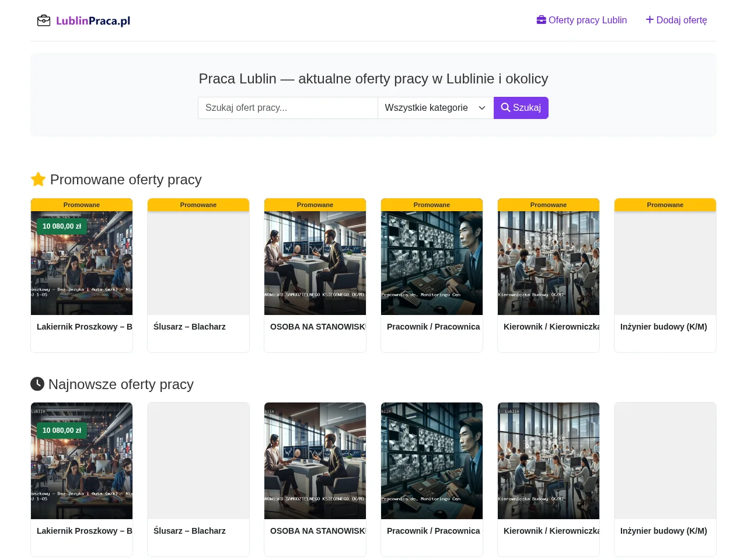This screenshot has height=560, width=747.
Task: Open promoted Inżynier budowy empty image placeholder
Action: click(x=665, y=263)
